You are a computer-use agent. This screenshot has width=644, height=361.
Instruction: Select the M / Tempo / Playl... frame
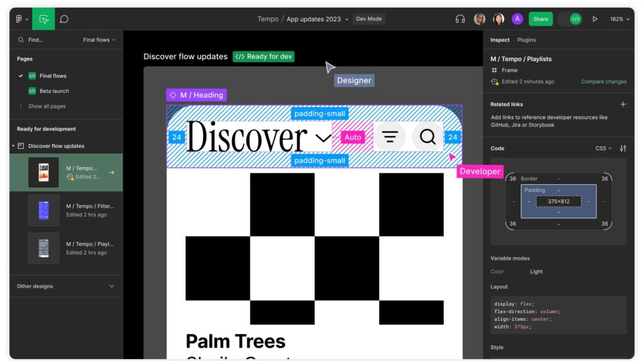coord(66,248)
